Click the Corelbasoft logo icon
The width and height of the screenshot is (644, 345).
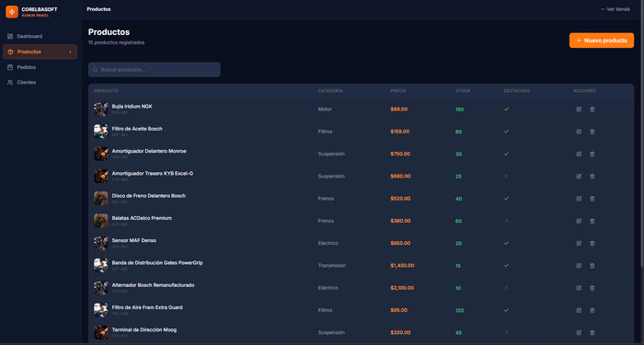12,12
